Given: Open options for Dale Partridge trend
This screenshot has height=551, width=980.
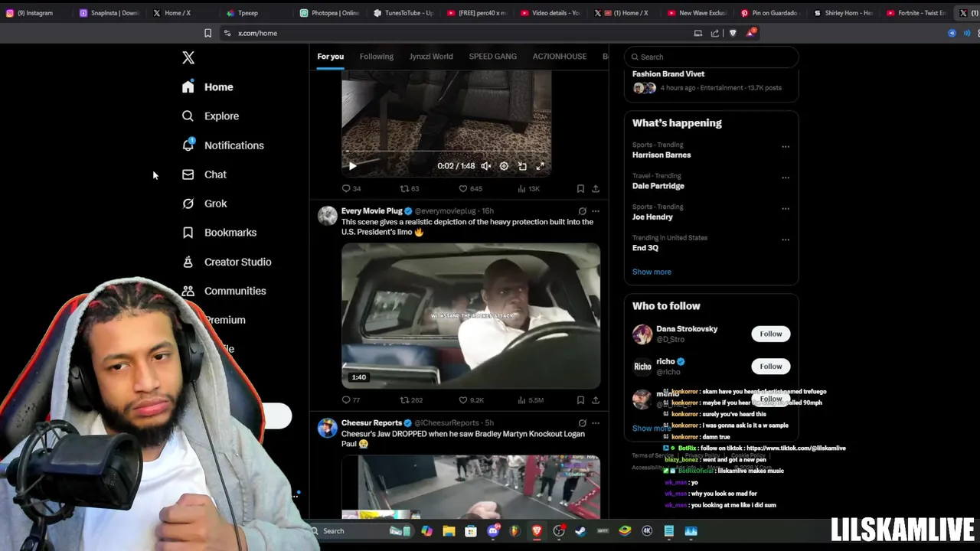Looking at the screenshot, I should [x=786, y=177].
